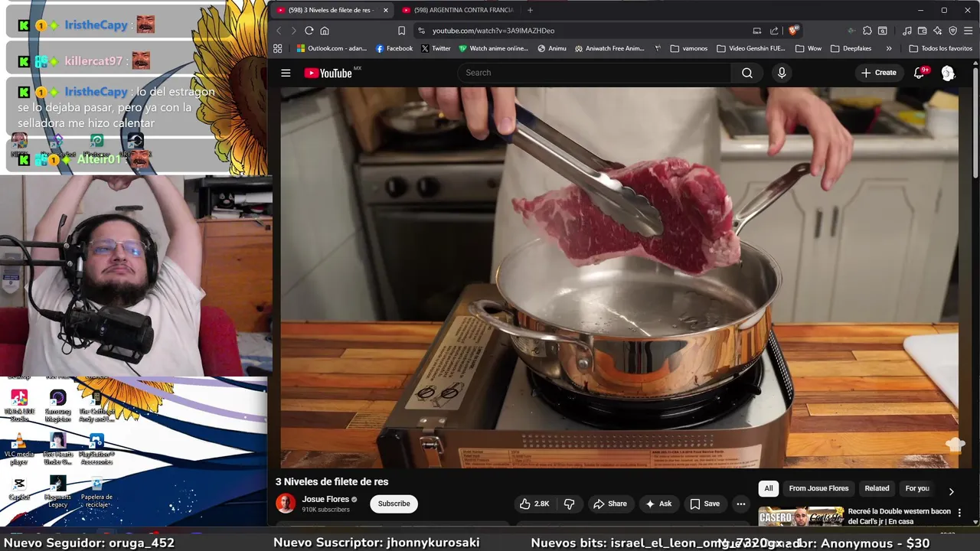The height and width of the screenshot is (551, 980).
Task: Click the Facebook bookmark
Action: [394, 48]
